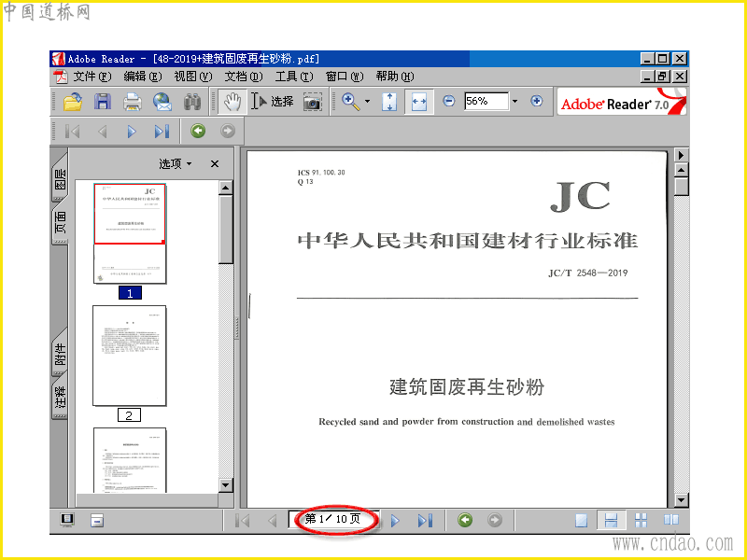Click the Adobe Reader title bar icon

click(58, 59)
